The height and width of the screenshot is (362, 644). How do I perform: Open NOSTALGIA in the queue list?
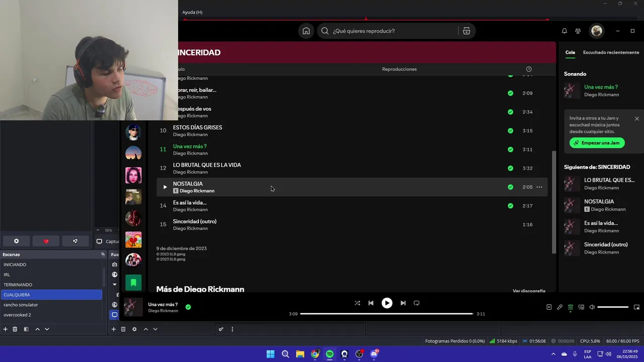601,205
